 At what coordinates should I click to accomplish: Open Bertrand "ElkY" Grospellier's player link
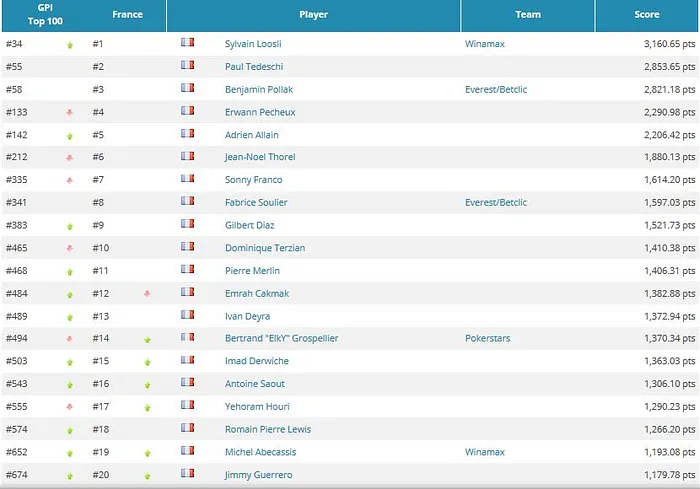[281, 338]
